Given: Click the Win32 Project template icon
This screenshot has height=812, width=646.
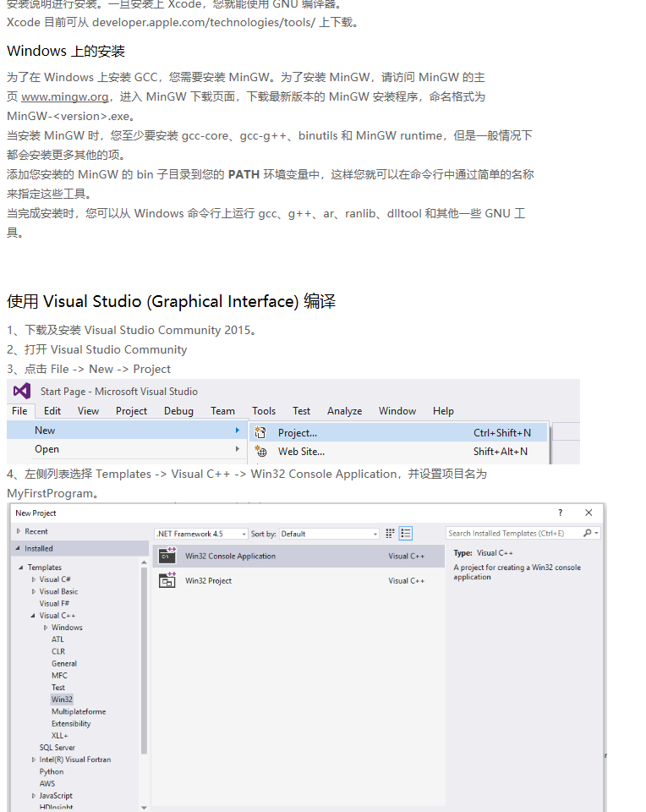Looking at the screenshot, I should coord(167,580).
